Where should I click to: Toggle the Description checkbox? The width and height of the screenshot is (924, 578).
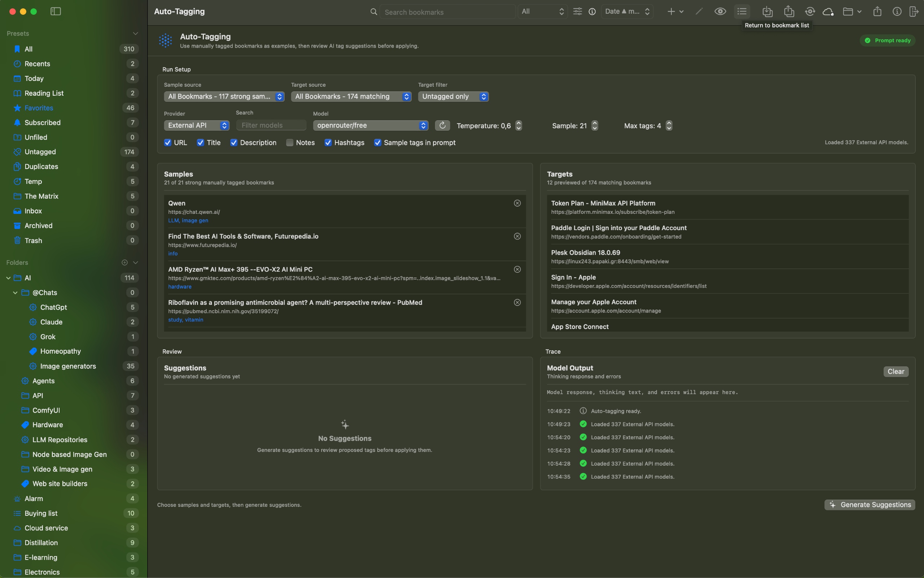(234, 143)
